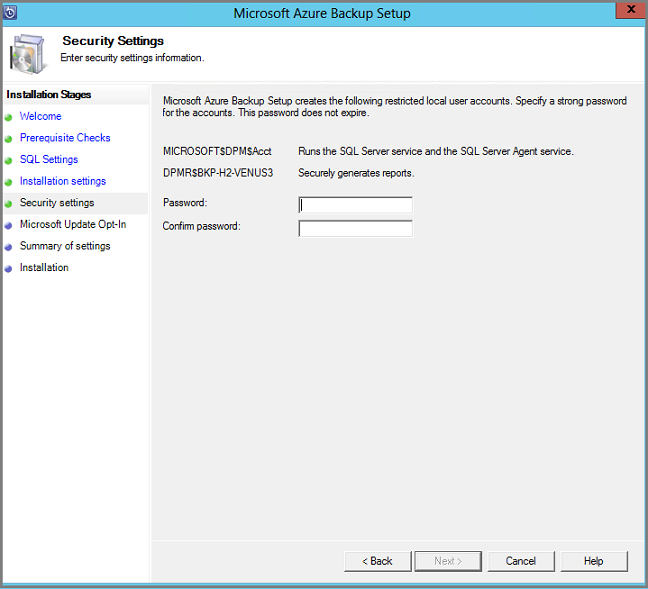Open the Welcome stage link
The width and height of the screenshot is (648, 589).
tap(40, 117)
